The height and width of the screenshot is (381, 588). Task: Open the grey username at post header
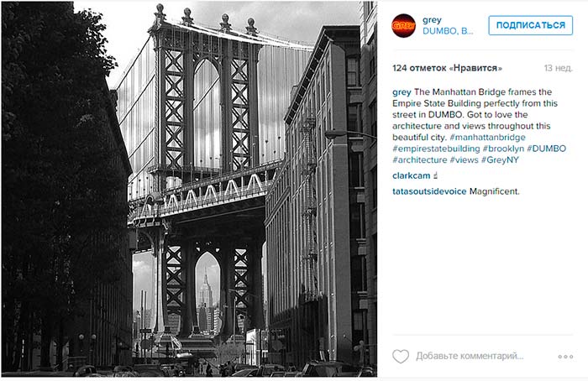[432, 20]
